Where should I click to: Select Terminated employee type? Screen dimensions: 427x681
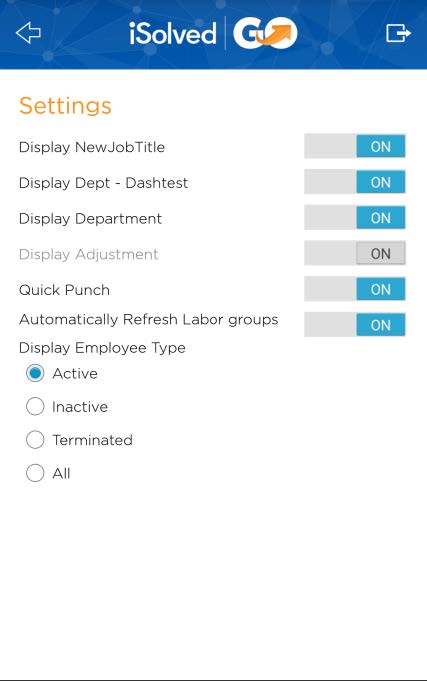click(x=35, y=440)
